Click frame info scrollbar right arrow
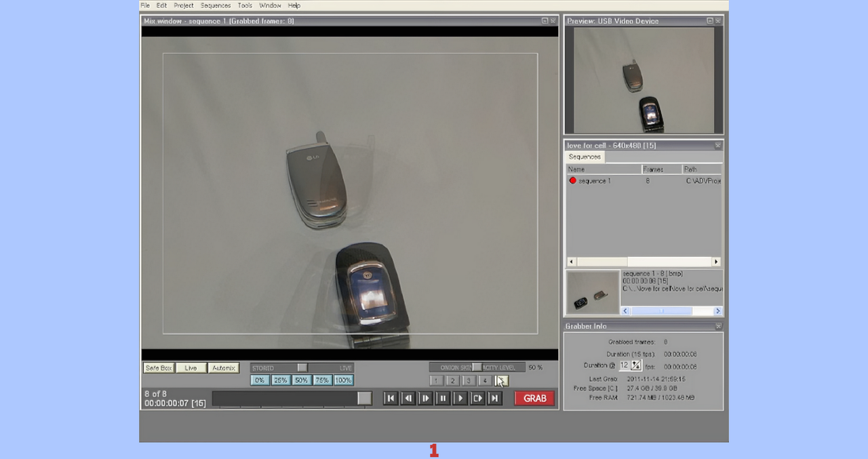This screenshot has height=459, width=868. pos(717,311)
